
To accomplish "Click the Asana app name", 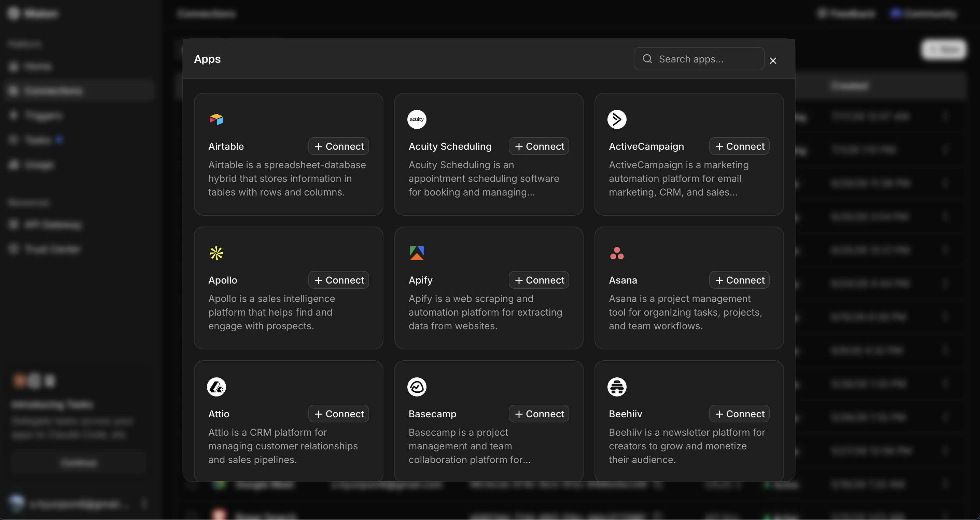I will [623, 280].
